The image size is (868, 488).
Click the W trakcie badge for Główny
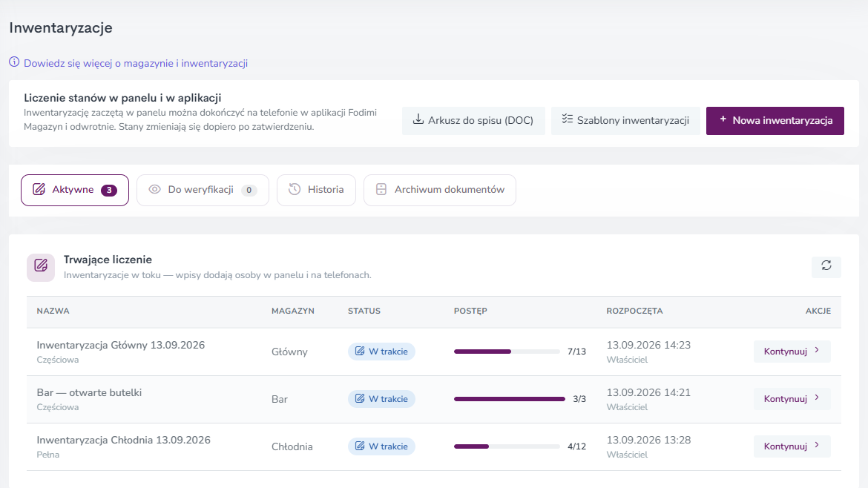pos(381,352)
